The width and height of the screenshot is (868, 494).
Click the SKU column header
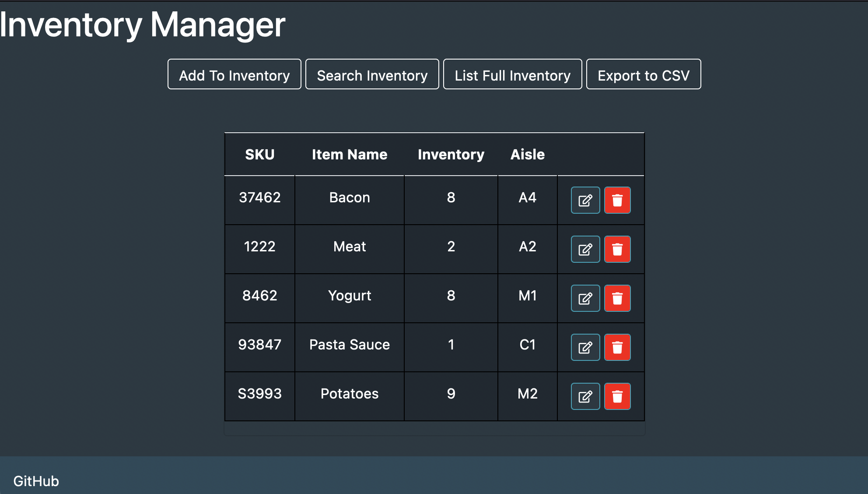[259, 154]
